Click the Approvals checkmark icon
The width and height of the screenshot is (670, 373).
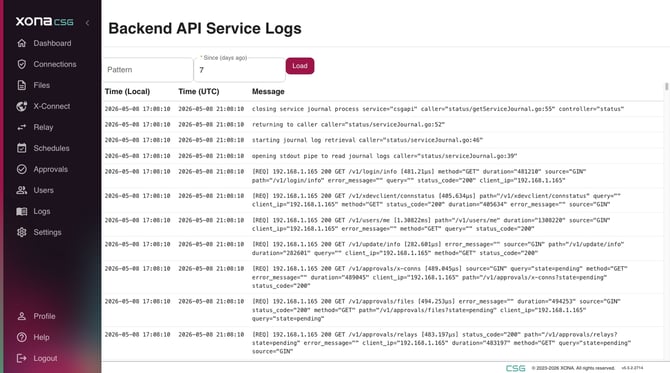point(22,169)
